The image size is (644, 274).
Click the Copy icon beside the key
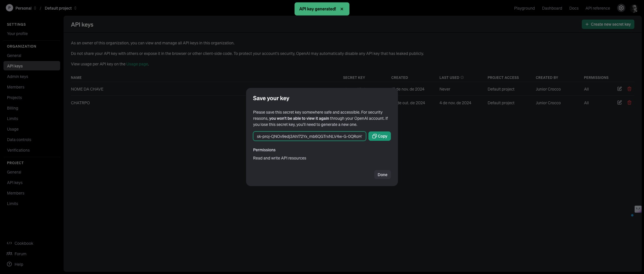click(x=374, y=136)
